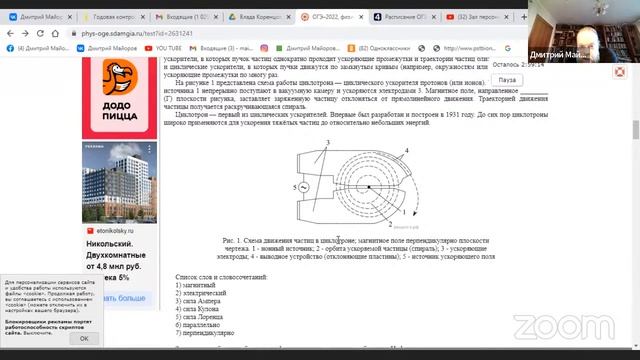The width and height of the screenshot is (640, 360).
Task: Close the YouTube Зал персо tab
Action: point(507,17)
